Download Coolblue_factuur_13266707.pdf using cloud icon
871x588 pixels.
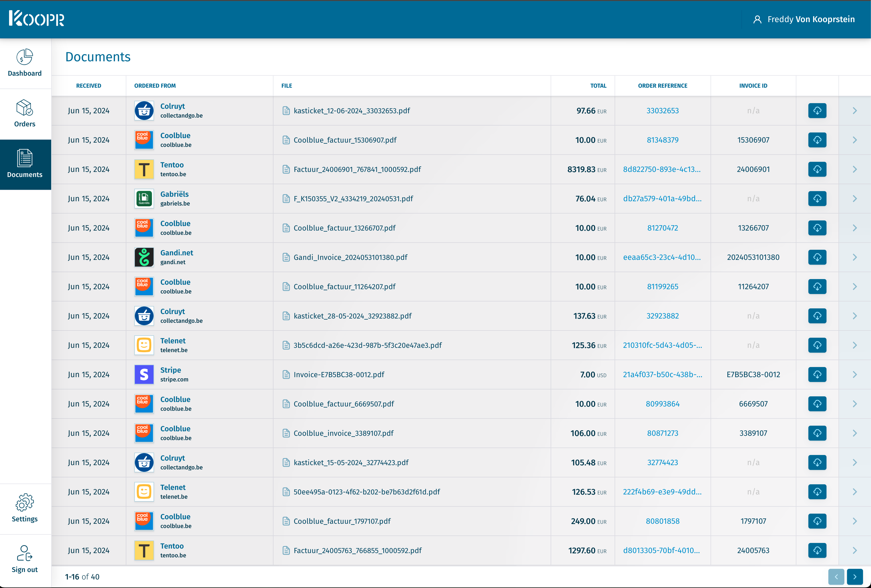[x=817, y=228]
